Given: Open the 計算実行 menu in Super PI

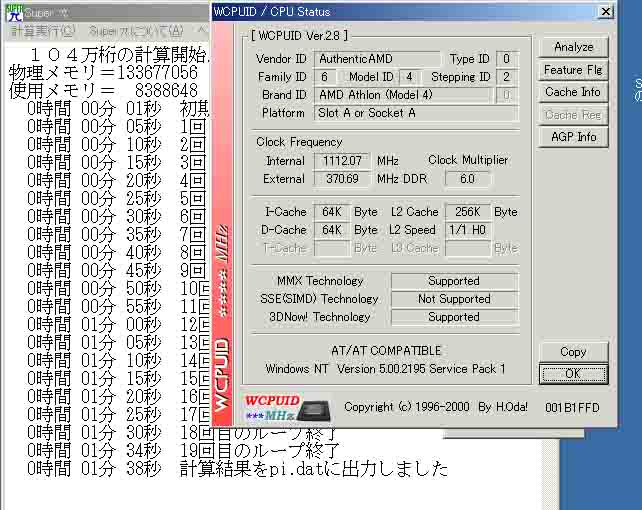Looking at the screenshot, I should click(x=43, y=31).
